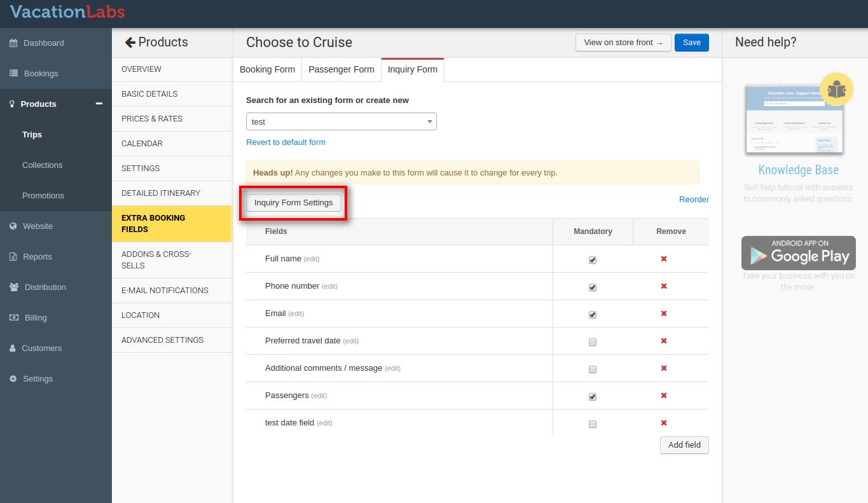Remove the Full name field with red X

664,259
